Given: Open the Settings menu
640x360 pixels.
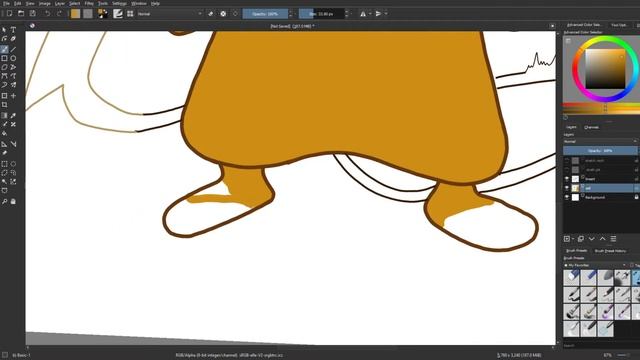Looking at the screenshot, I should 119,3.
